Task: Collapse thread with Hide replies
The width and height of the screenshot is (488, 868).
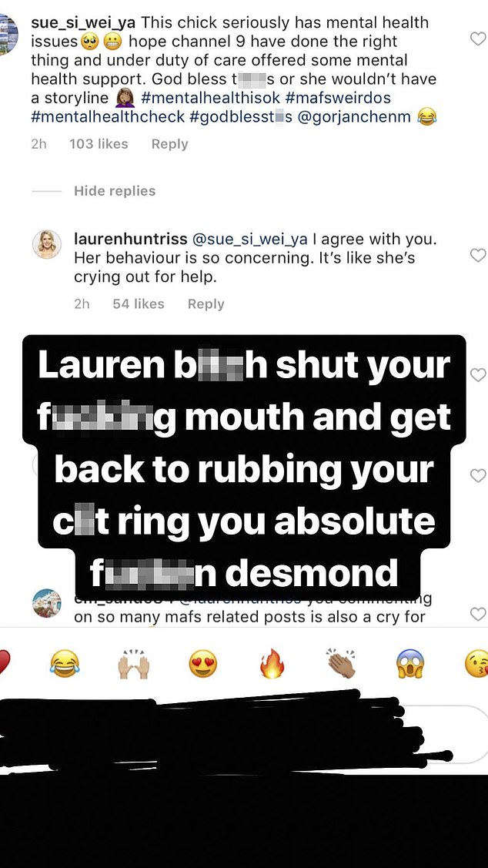Action: (115, 191)
